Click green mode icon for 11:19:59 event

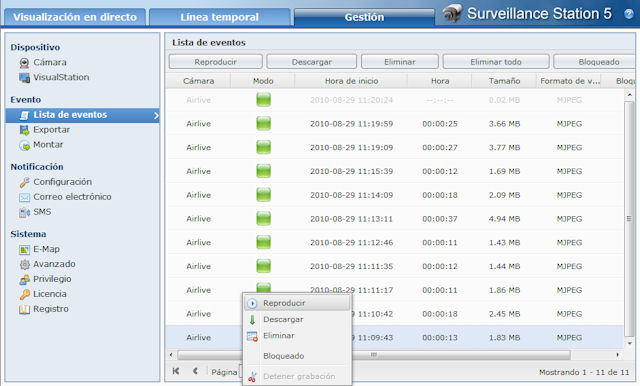[x=263, y=123]
